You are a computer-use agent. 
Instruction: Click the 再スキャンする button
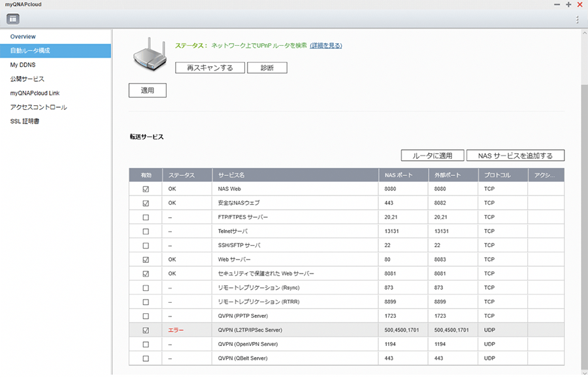[x=210, y=68]
